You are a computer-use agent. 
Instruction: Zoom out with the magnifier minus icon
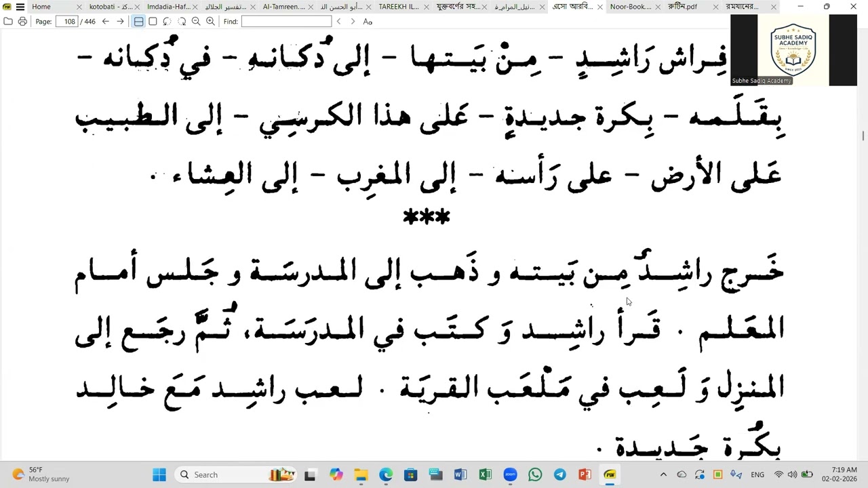[x=196, y=22]
